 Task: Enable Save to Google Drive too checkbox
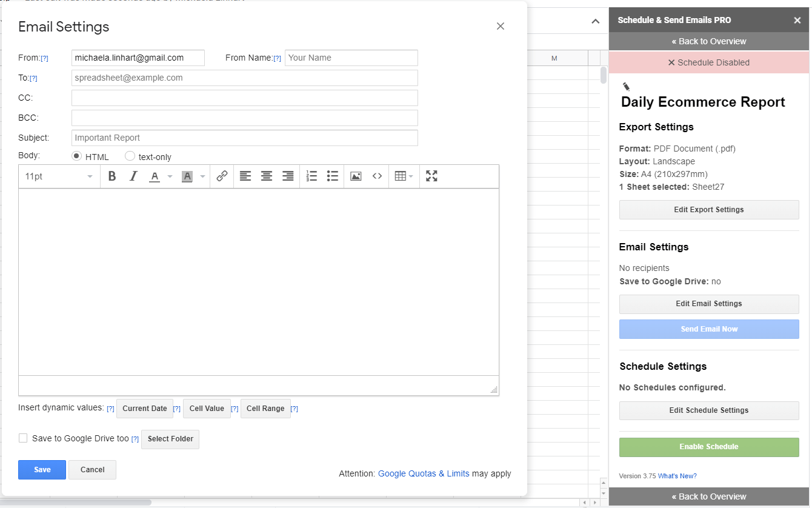click(23, 438)
